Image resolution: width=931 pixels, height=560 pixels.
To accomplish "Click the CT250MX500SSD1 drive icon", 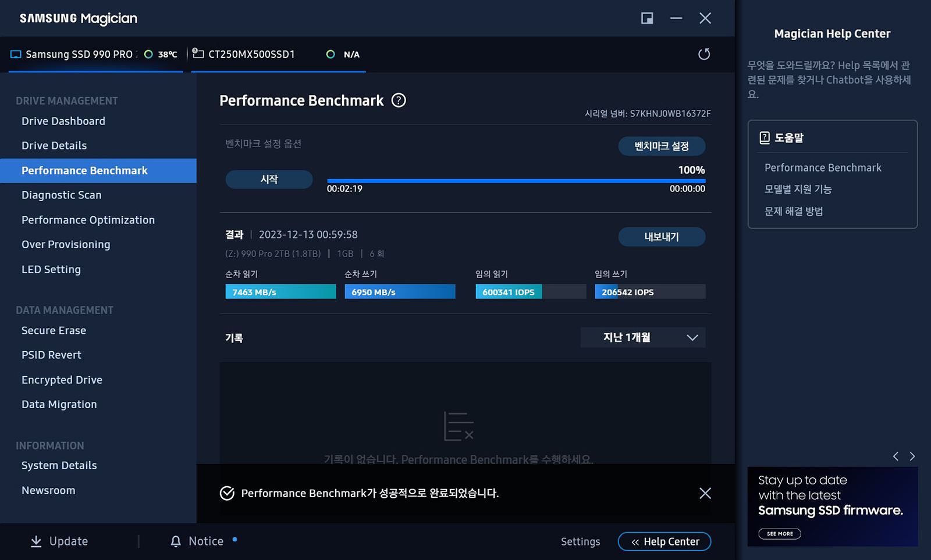I will tap(198, 53).
